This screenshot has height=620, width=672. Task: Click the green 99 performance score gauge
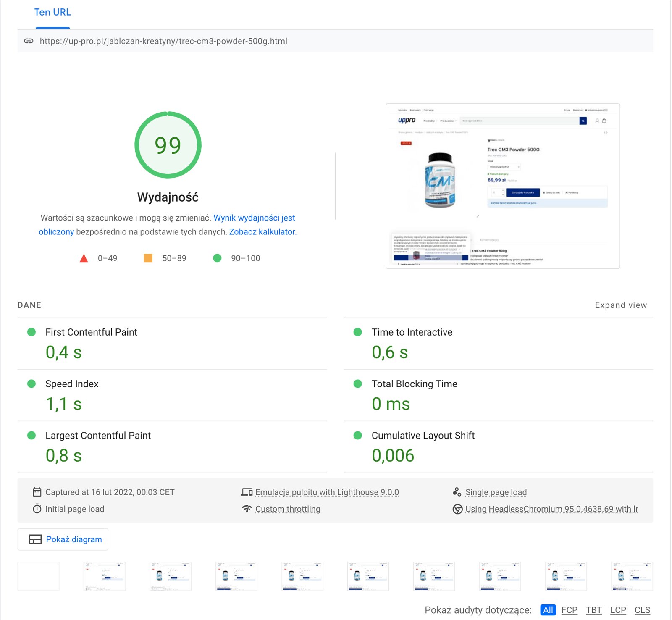pyautogui.click(x=168, y=145)
